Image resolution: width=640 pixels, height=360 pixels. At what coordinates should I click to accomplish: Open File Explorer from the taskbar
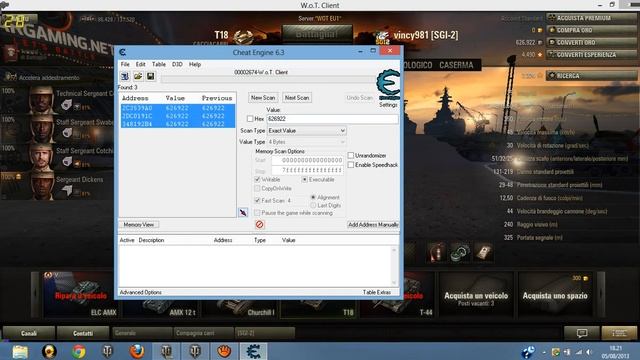20,351
